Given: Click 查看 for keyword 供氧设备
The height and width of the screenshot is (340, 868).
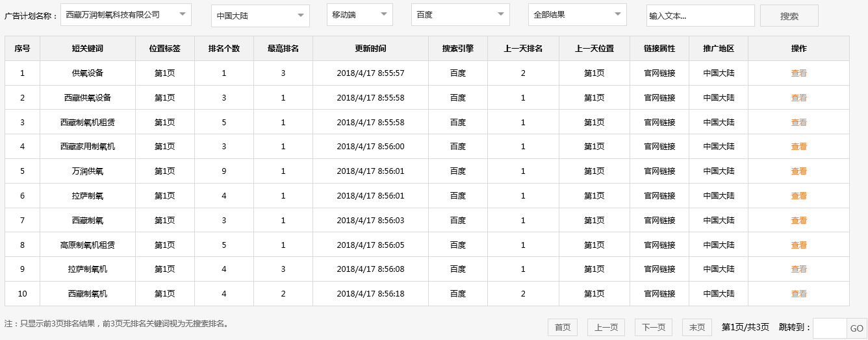Looking at the screenshot, I should tap(798, 73).
